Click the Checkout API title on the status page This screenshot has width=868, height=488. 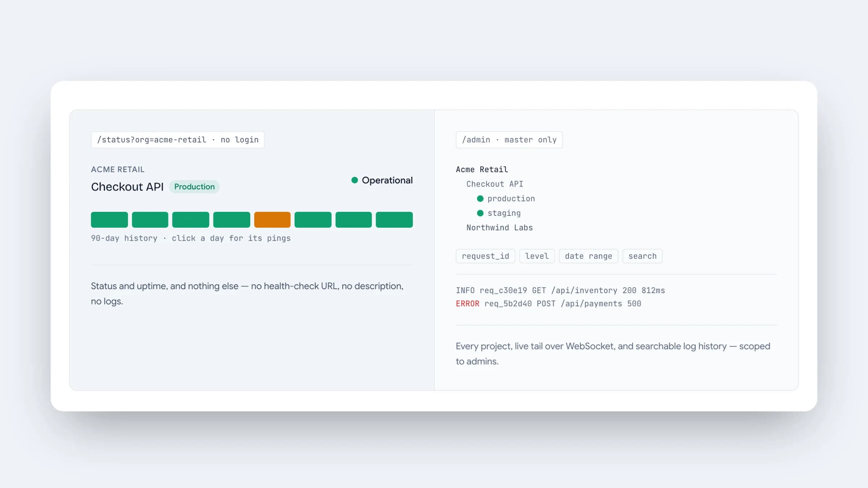pos(127,187)
